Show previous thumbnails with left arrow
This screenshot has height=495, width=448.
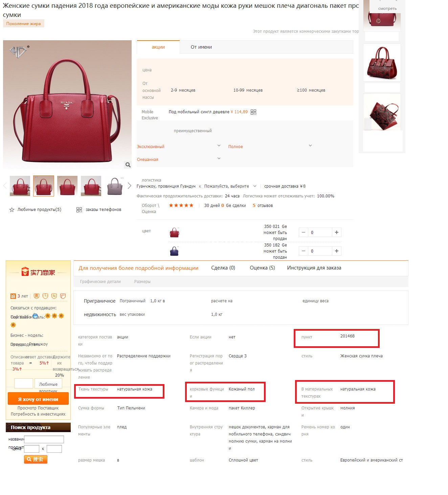(5, 186)
